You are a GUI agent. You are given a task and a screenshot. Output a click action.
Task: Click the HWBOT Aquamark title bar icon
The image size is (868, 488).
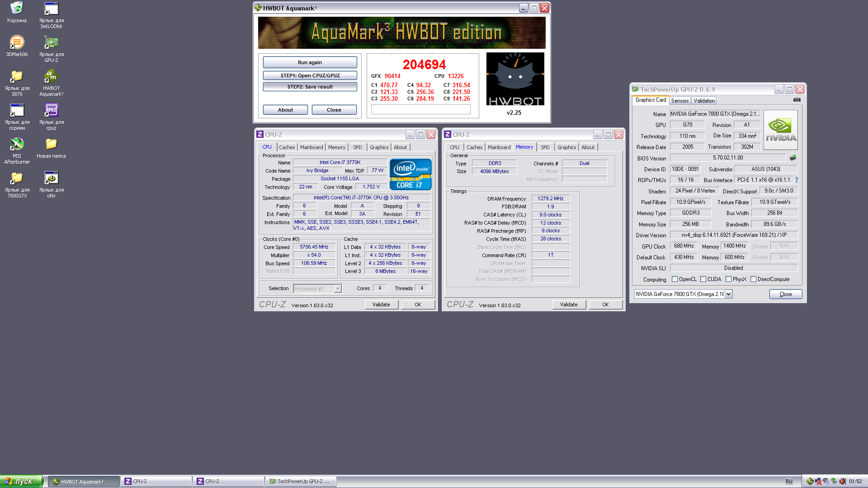click(x=258, y=8)
